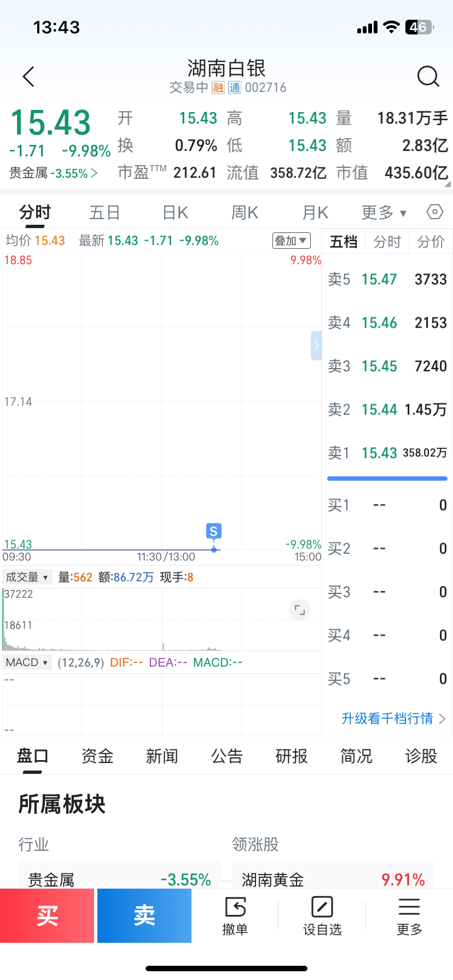The height and width of the screenshot is (980, 453).
Task: Open the 资金 tab
Action: coord(97,756)
